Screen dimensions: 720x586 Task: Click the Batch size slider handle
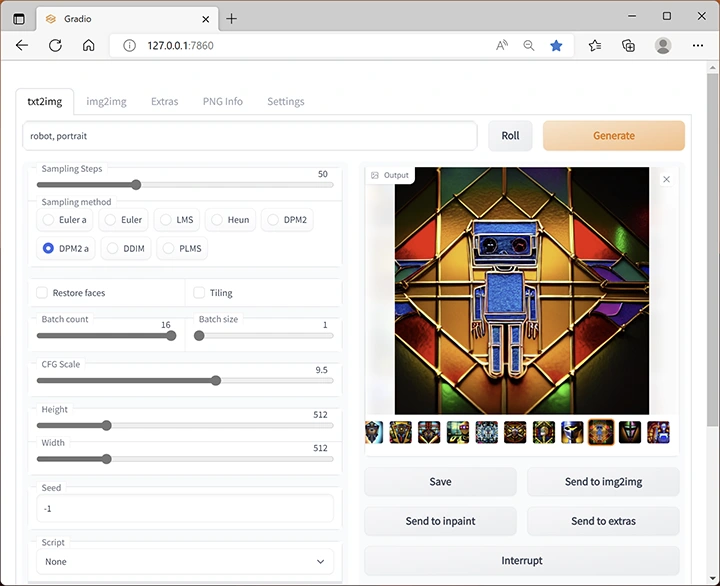199,336
